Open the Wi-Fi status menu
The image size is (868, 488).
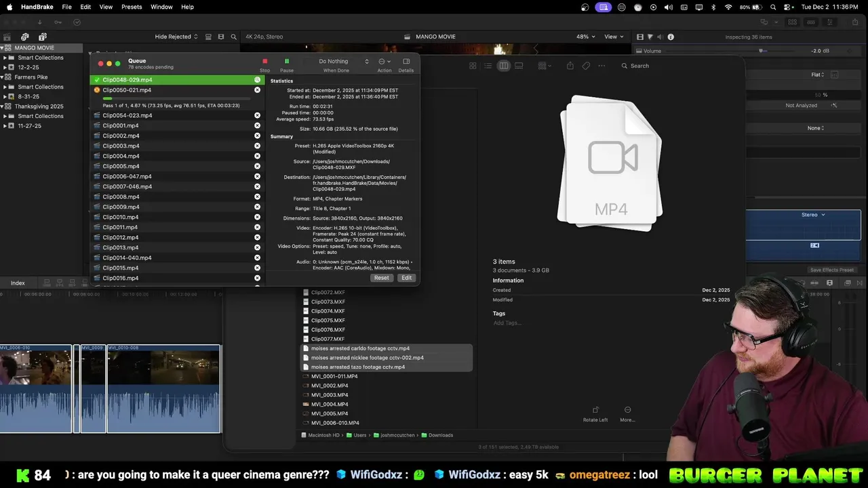tap(728, 7)
